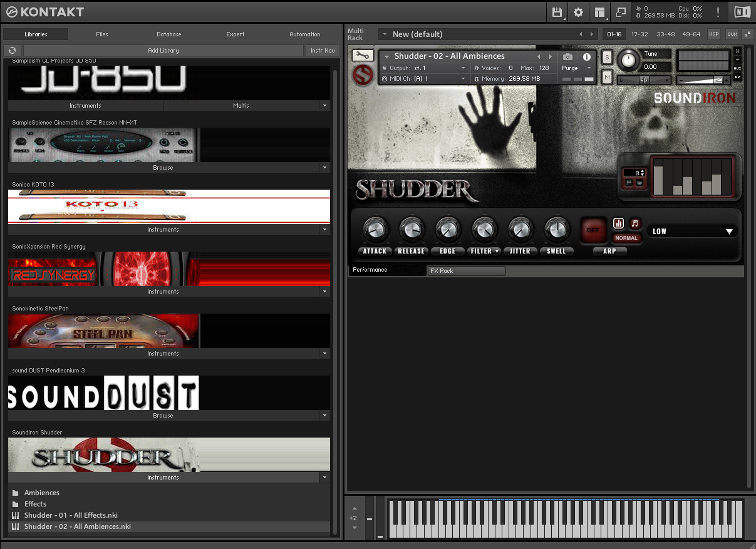Image resolution: width=756 pixels, height=549 pixels.
Task: Toggle the NORMAL arp mode button
Action: tap(626, 238)
